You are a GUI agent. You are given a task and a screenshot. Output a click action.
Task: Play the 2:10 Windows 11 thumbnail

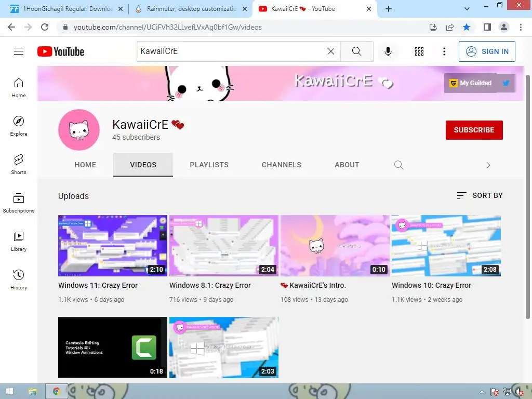[113, 246]
